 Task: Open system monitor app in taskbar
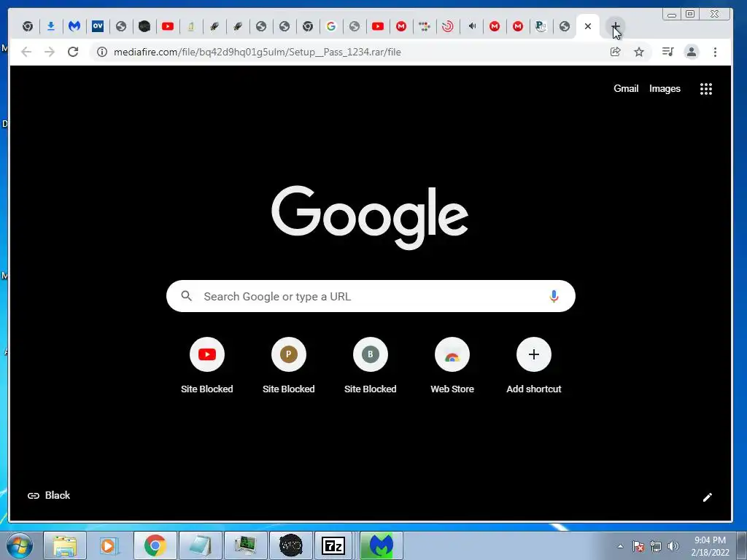click(246, 545)
